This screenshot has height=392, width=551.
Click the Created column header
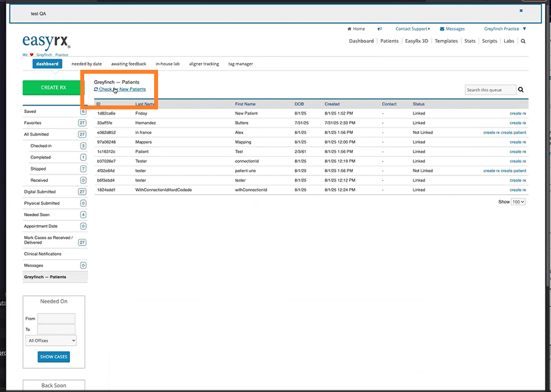coord(332,104)
